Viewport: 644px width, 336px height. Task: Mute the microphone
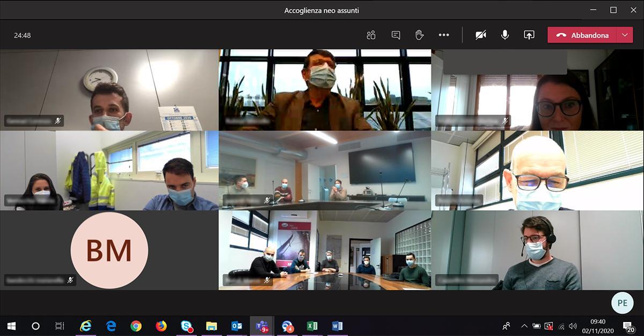(505, 35)
